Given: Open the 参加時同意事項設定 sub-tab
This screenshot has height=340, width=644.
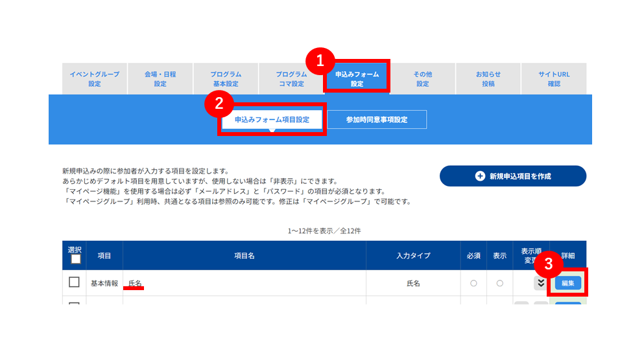Looking at the screenshot, I should click(x=377, y=119).
